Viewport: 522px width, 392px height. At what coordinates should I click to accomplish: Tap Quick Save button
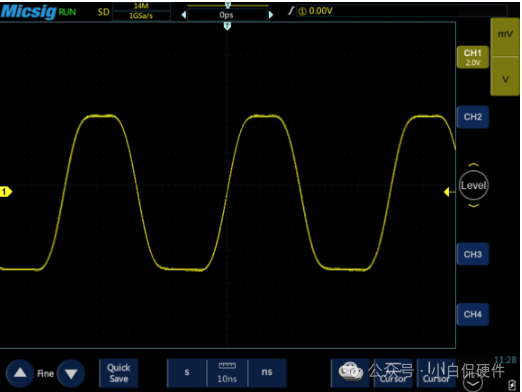[x=118, y=373]
